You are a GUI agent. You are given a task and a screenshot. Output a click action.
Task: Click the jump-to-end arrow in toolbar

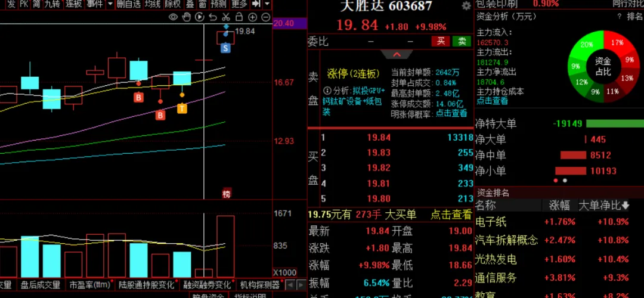pyautogui.click(x=256, y=4)
